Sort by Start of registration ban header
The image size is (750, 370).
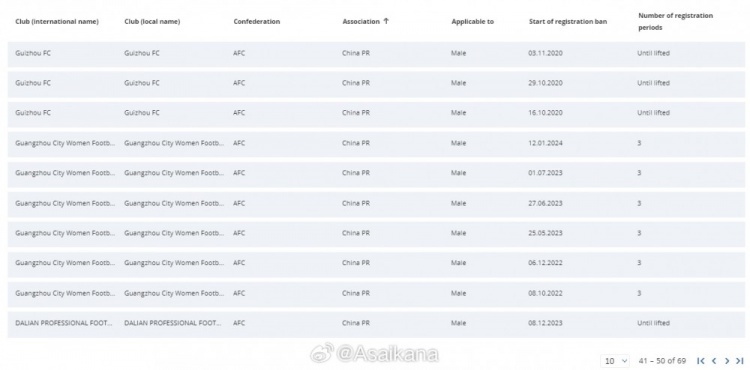click(568, 22)
